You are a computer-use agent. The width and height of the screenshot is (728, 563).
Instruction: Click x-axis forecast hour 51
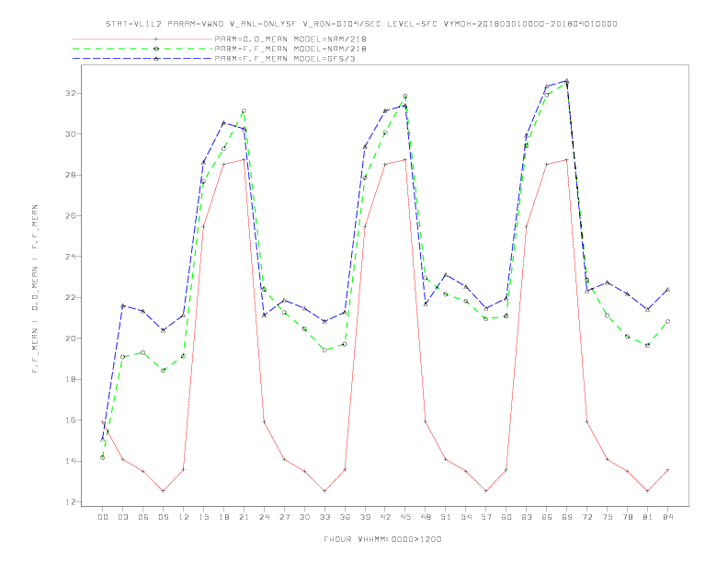[x=446, y=517]
